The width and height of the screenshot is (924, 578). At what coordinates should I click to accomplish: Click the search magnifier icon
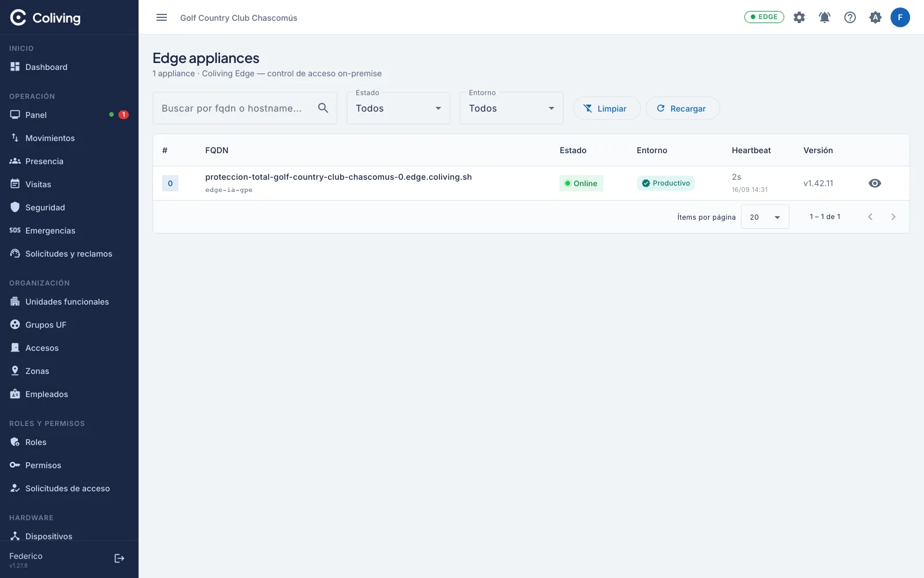(x=323, y=108)
